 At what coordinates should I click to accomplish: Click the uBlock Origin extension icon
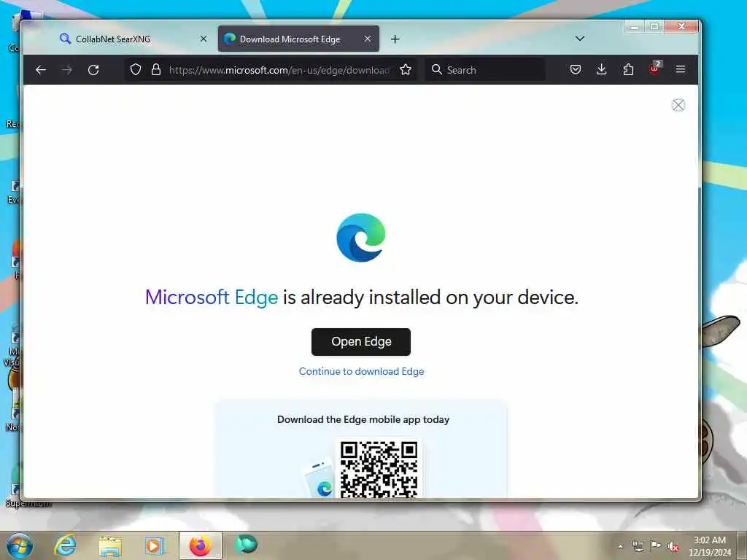coord(655,69)
